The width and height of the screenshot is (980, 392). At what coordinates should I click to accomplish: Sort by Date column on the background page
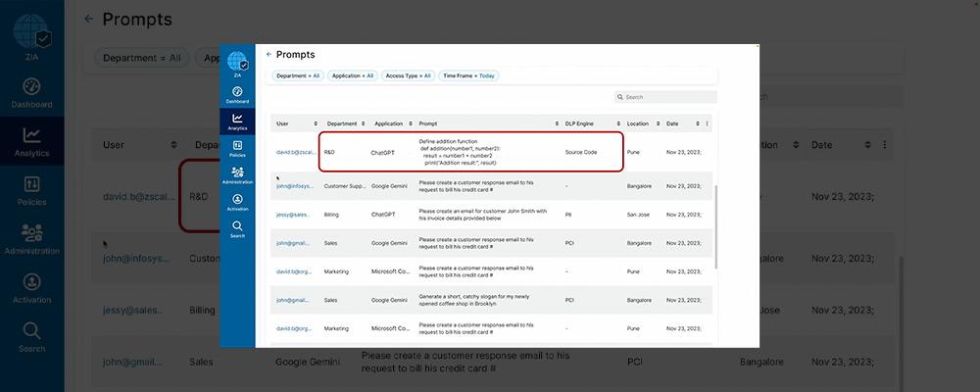point(867,144)
